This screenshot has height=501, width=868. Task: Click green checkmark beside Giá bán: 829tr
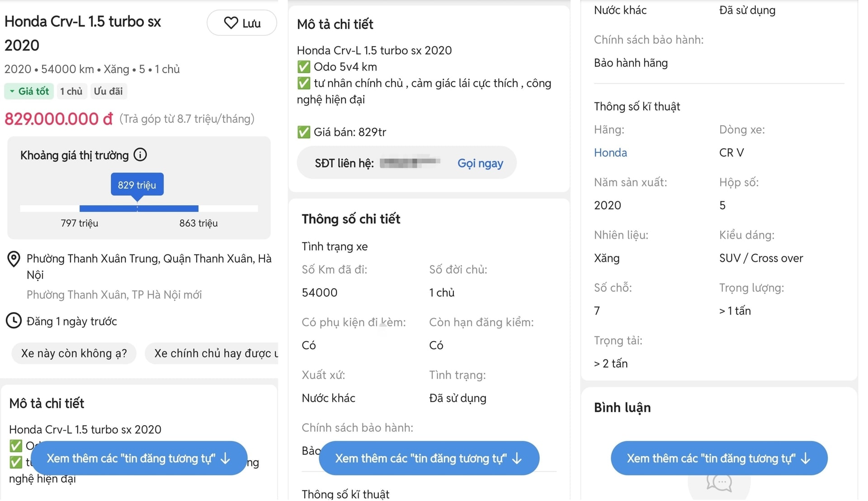[x=303, y=132]
